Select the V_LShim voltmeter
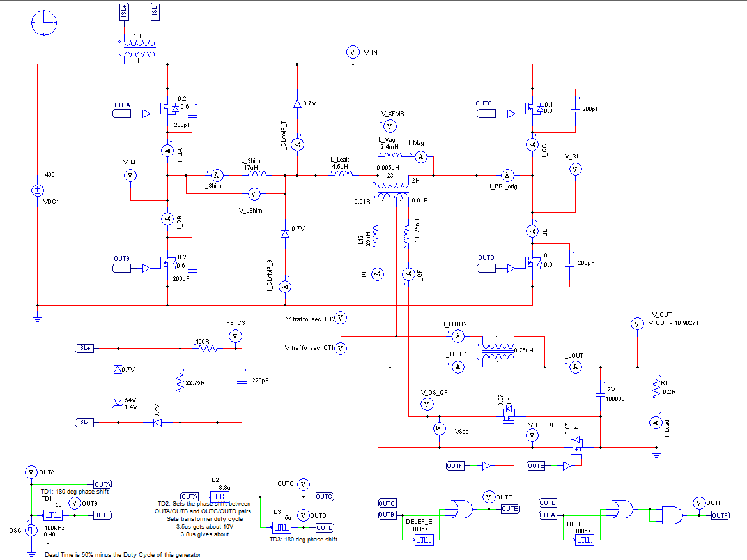This screenshot has width=747, height=560. point(254,194)
